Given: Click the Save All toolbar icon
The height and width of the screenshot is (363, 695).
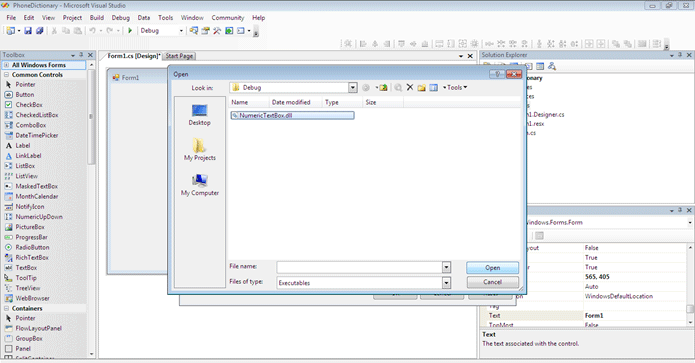Looking at the screenshot, I should click(x=39, y=31).
